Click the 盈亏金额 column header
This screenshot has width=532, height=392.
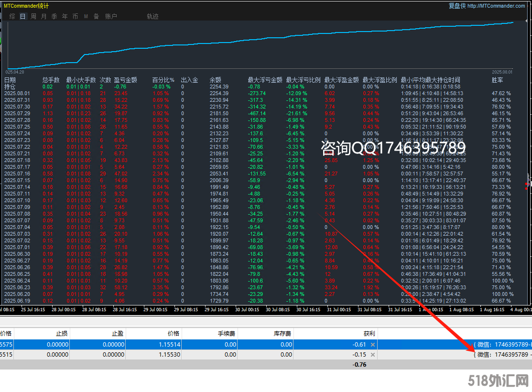click(125, 80)
